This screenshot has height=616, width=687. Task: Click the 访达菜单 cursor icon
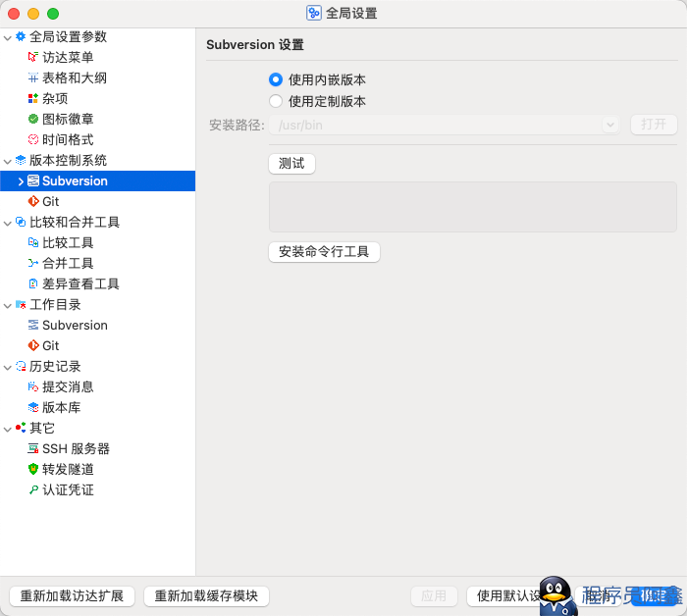(33, 57)
